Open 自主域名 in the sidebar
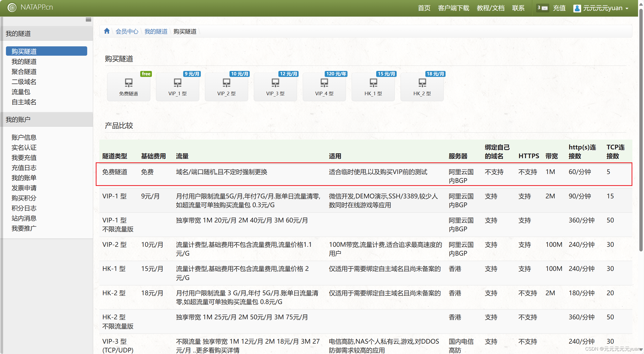This screenshot has width=644, height=354. click(x=24, y=102)
